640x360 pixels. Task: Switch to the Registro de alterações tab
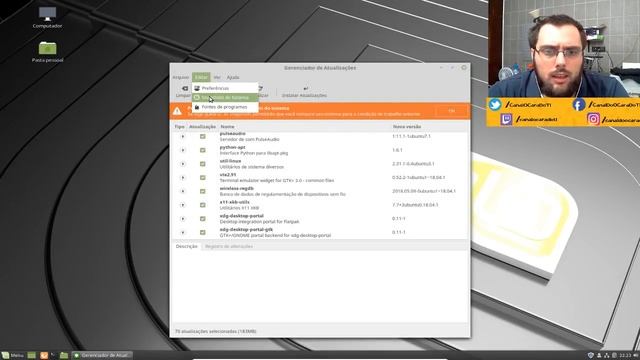point(229,246)
